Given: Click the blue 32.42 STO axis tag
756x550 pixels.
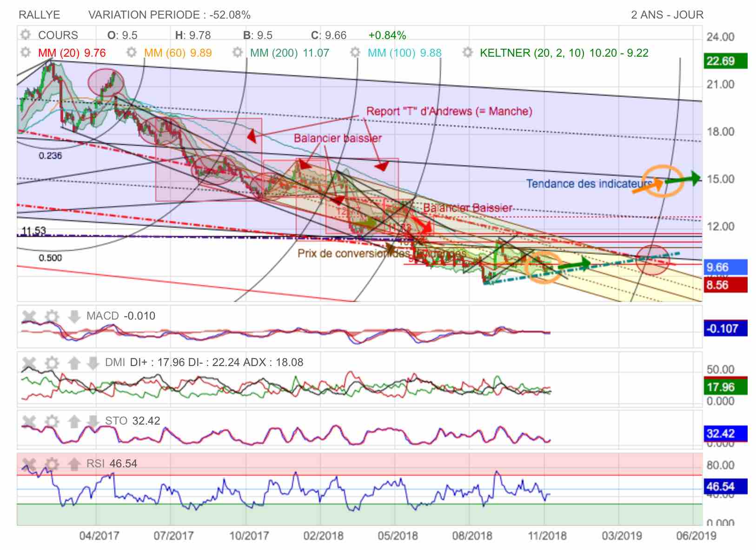Looking at the screenshot, I should click(x=725, y=434).
